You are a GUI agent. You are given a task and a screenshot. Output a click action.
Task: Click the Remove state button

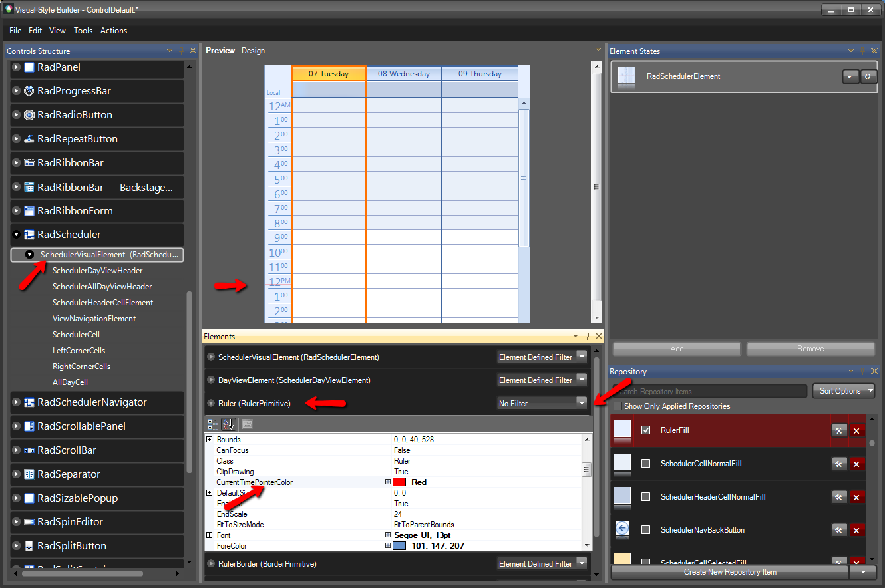click(x=810, y=349)
